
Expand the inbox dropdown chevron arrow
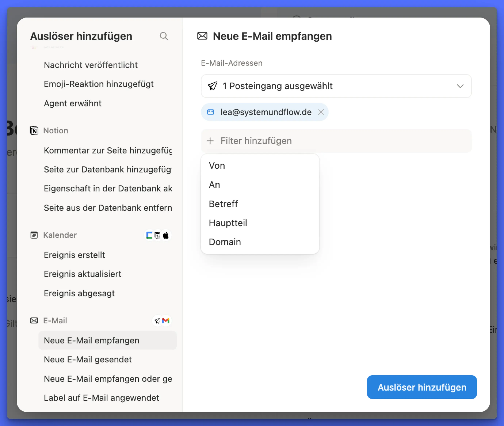(x=460, y=86)
